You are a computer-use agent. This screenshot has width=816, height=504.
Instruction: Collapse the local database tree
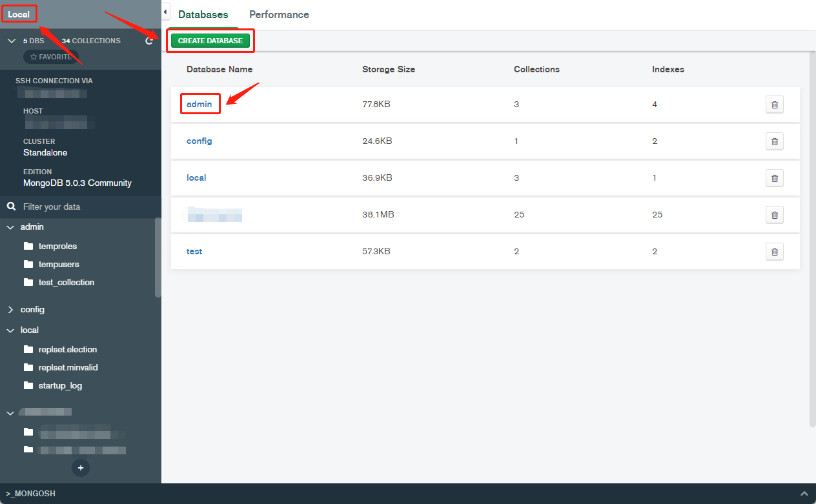[x=10, y=330]
